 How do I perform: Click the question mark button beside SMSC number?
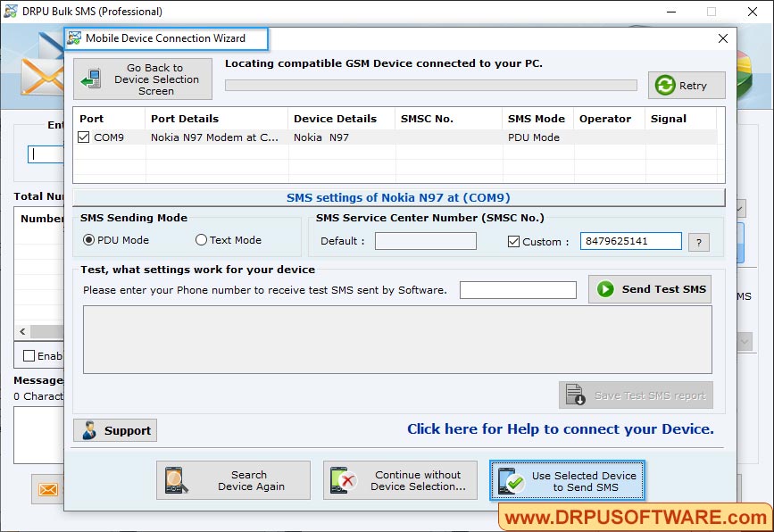[x=699, y=241]
